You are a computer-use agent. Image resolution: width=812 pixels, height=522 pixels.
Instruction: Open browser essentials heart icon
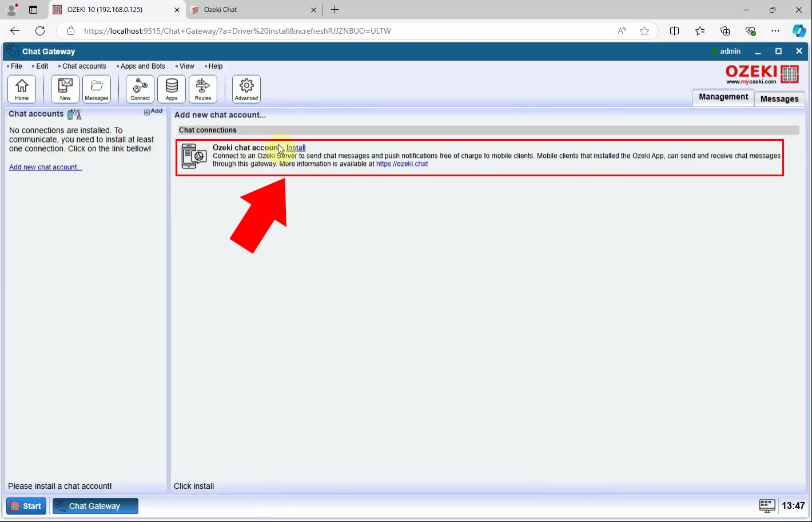(x=750, y=31)
